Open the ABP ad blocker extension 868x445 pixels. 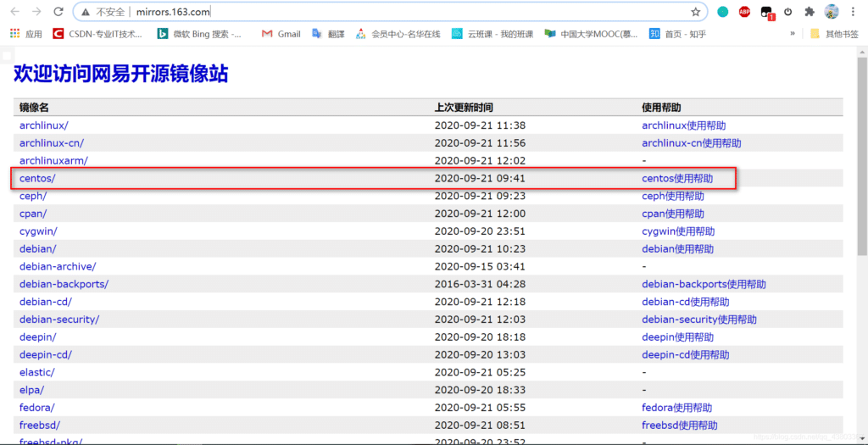click(x=744, y=12)
